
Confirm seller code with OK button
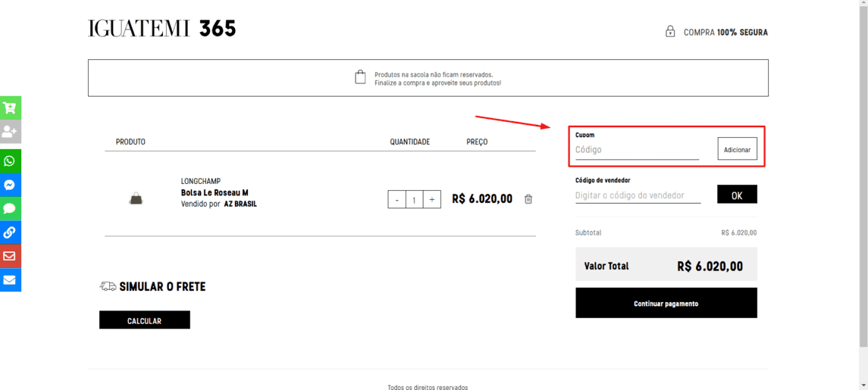point(737,195)
